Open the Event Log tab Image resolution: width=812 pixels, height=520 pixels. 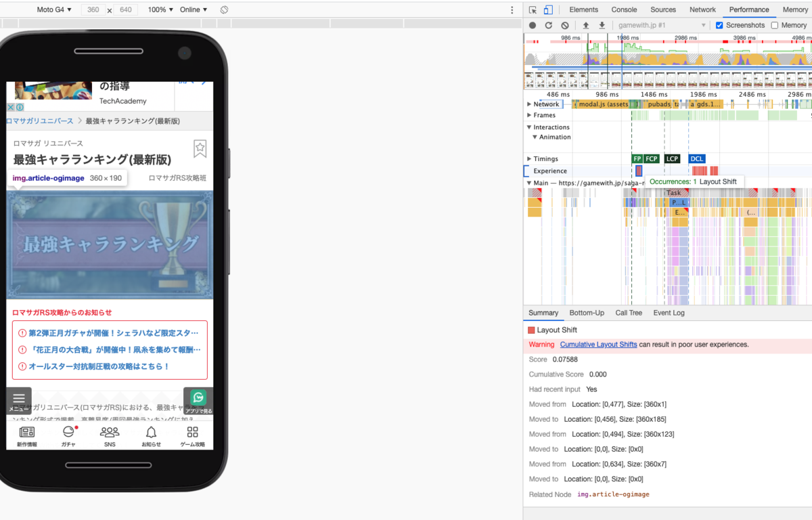pos(669,313)
